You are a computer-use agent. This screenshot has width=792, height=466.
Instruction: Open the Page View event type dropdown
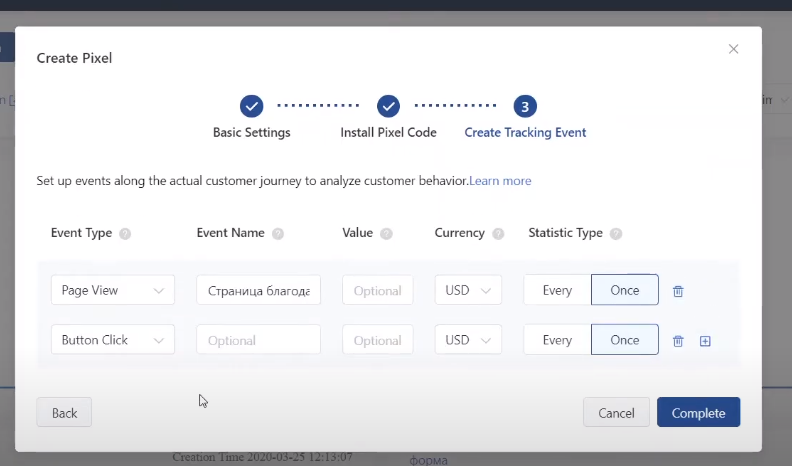(x=113, y=290)
